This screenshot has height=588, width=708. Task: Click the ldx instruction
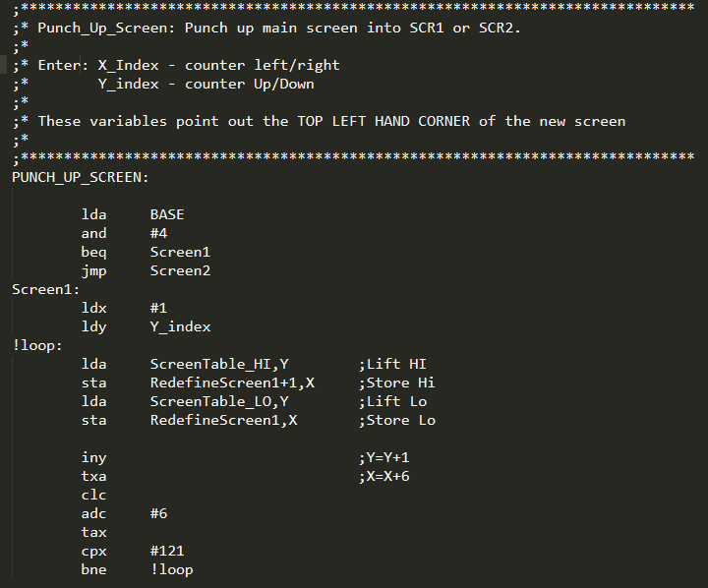click(93, 308)
